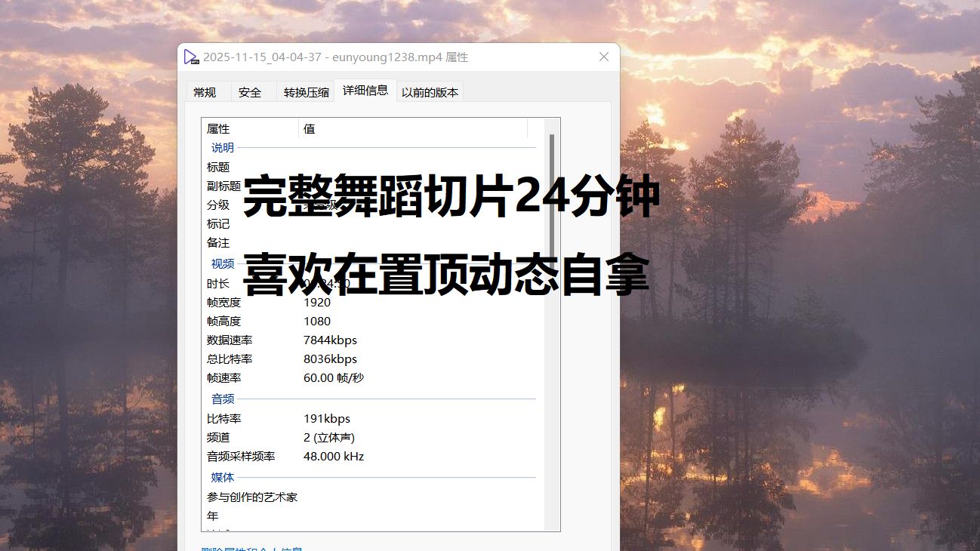Click the 帧速率 60.00 帧/秒 value

(333, 378)
